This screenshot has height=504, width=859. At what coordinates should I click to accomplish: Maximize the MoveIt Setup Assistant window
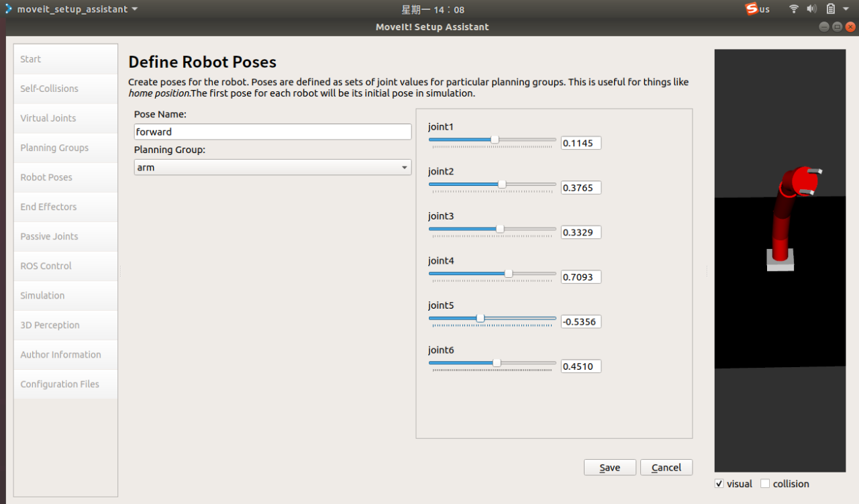838,27
